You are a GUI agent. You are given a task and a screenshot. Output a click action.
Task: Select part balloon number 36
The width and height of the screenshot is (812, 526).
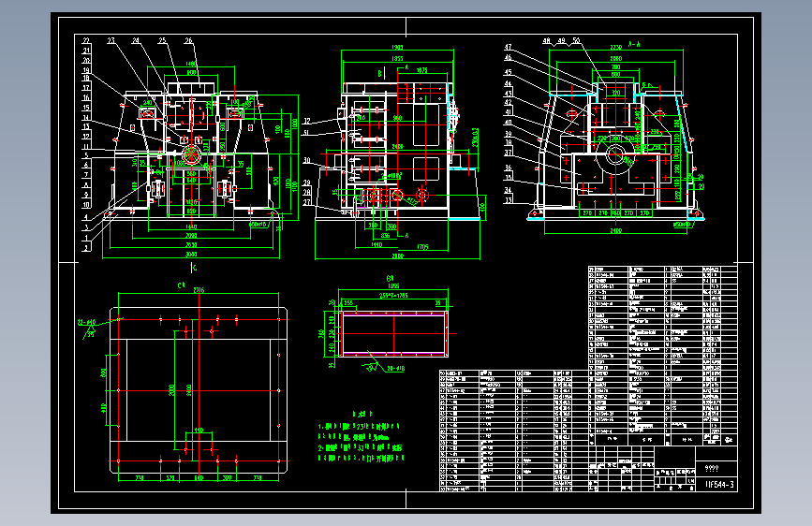[x=508, y=168]
